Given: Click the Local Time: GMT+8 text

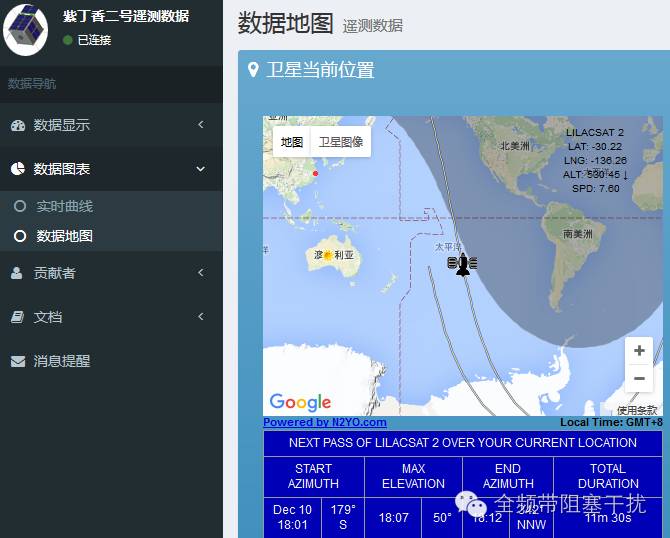Looking at the screenshot, I should (611, 422).
